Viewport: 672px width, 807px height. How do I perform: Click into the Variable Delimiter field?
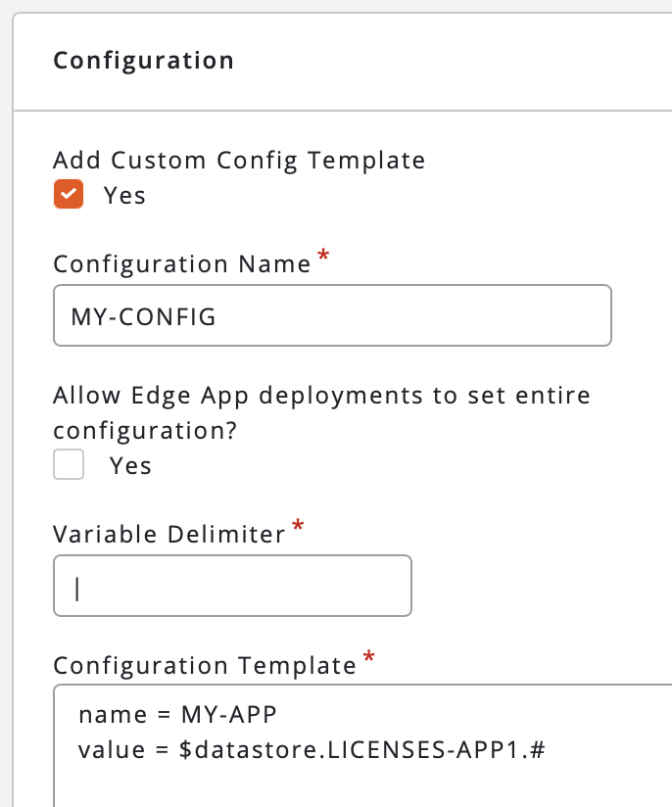pyautogui.click(x=232, y=586)
